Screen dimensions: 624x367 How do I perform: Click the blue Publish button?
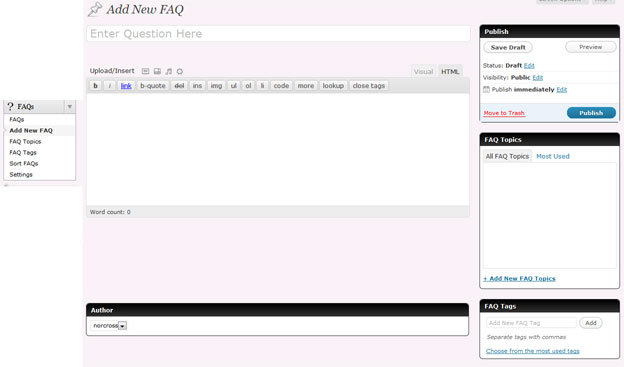click(x=591, y=113)
